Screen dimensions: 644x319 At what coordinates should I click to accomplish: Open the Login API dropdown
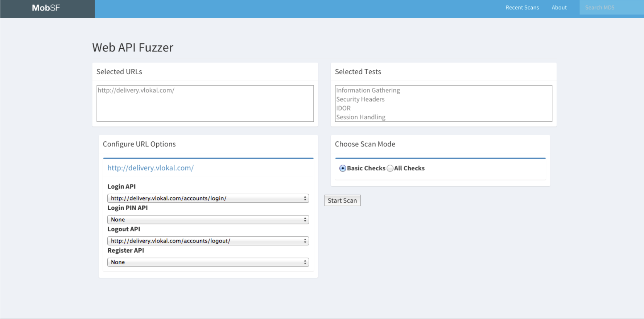pyautogui.click(x=208, y=198)
